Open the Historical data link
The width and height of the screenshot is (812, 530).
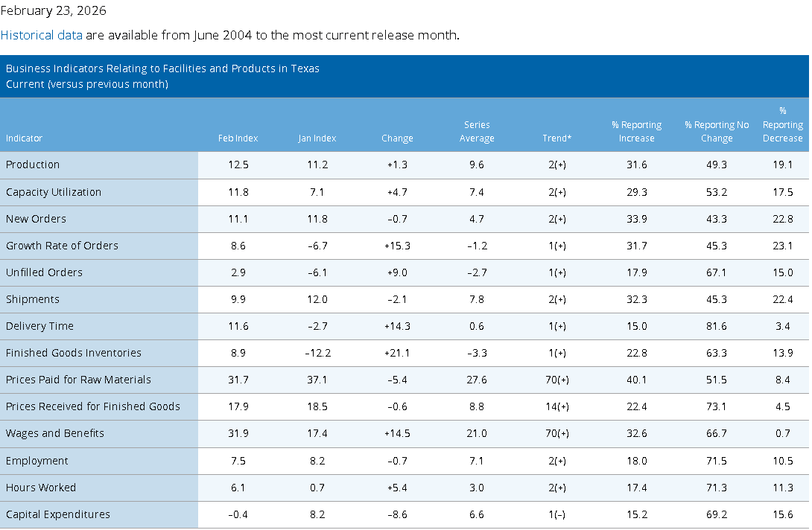coord(42,35)
